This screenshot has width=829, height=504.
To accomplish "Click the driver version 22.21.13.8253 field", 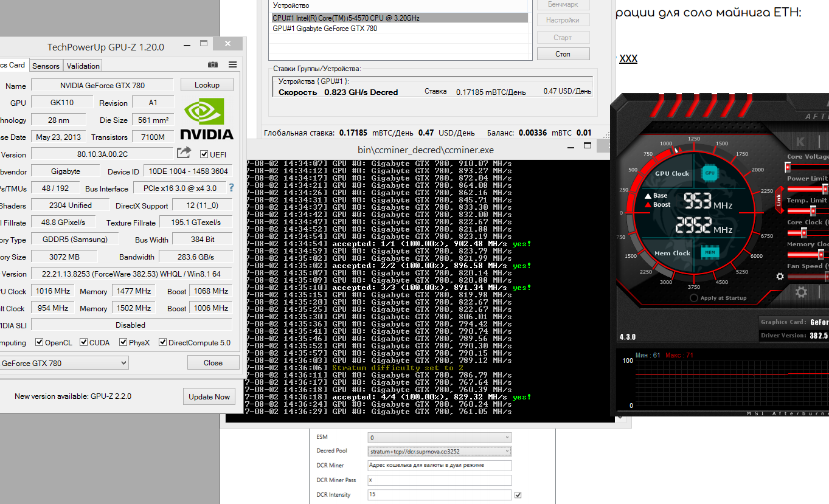I will [x=131, y=274].
